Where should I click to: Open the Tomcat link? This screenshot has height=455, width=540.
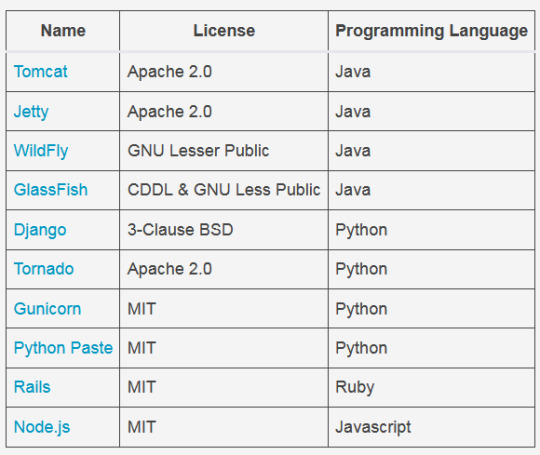click(x=41, y=72)
